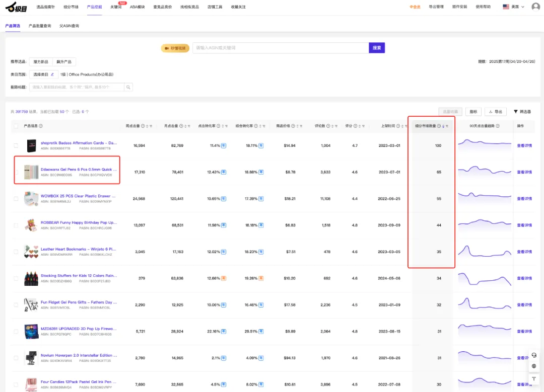Open 查看详情 link for Ddaowanx Gel Pens
This screenshot has width=544, height=392.
(524, 172)
